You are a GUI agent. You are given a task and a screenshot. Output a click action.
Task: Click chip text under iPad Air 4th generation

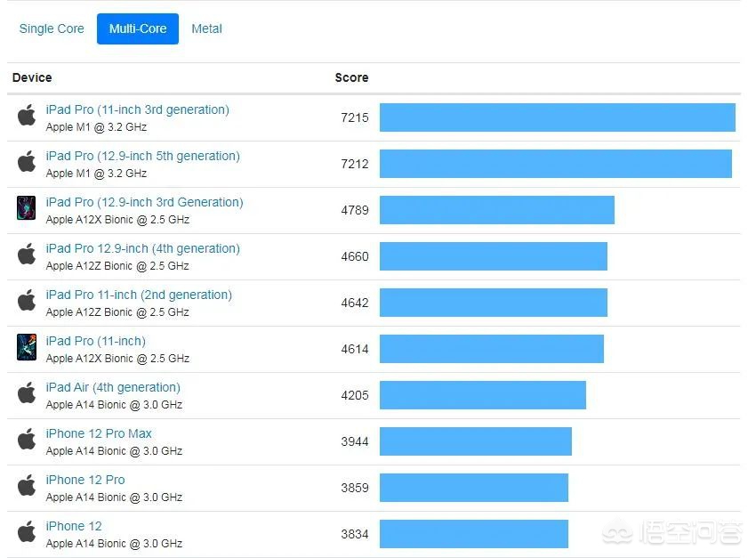point(114,405)
